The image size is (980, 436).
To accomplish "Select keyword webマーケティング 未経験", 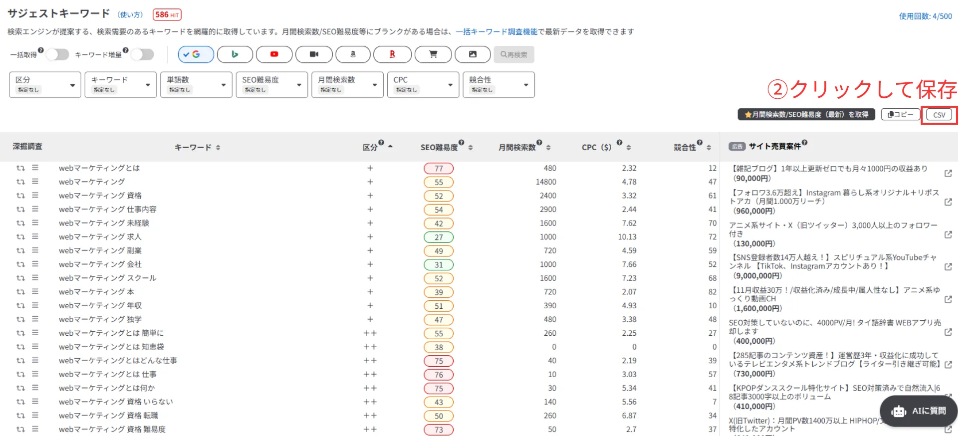I will click(x=104, y=223).
